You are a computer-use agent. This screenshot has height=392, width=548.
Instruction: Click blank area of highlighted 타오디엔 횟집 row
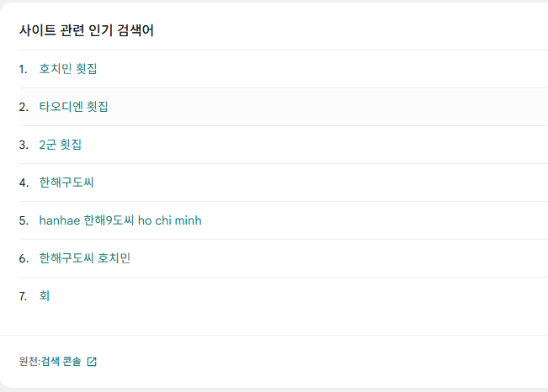[327, 107]
